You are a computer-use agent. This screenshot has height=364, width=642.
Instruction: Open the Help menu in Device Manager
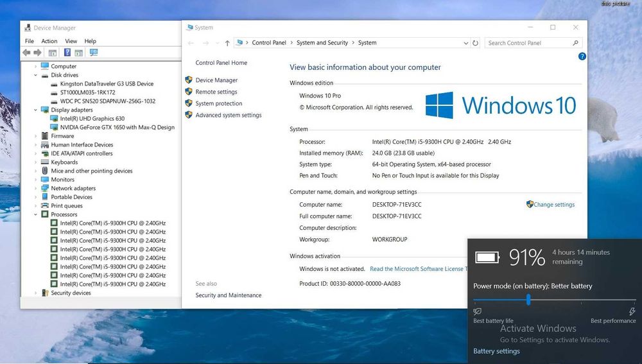pyautogui.click(x=90, y=41)
